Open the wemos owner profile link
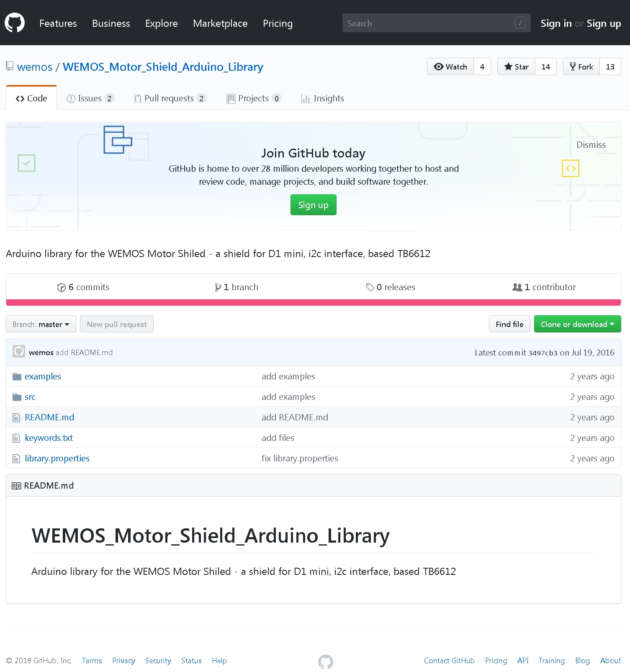The height and width of the screenshot is (672, 630). pos(35,67)
